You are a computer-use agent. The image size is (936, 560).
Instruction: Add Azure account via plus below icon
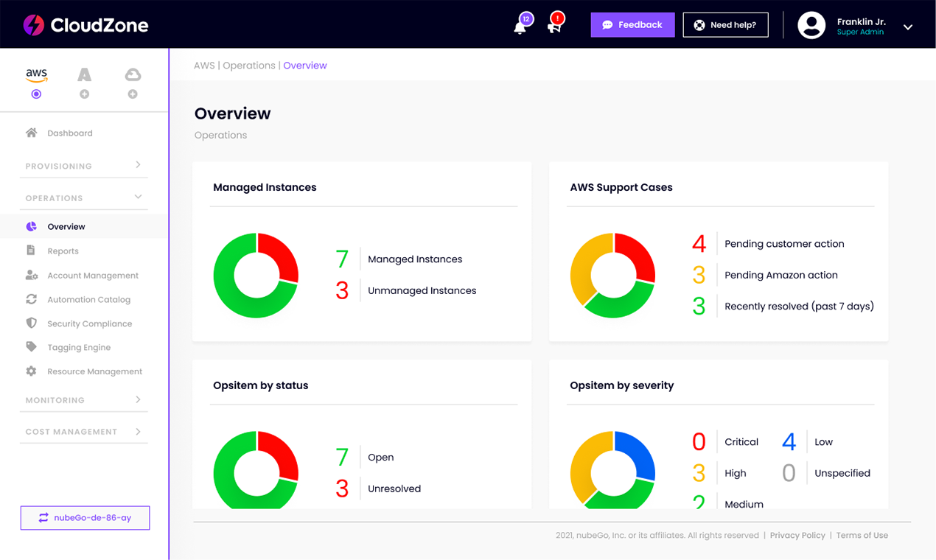click(x=85, y=94)
